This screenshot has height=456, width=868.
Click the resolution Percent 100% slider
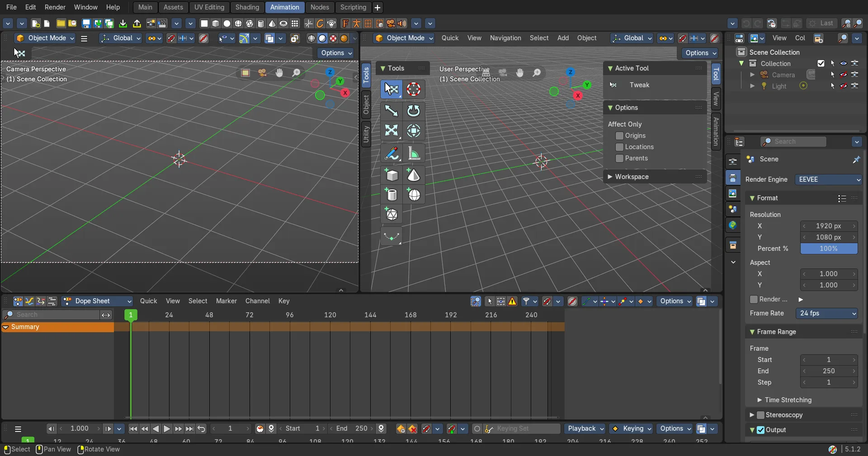click(x=829, y=249)
